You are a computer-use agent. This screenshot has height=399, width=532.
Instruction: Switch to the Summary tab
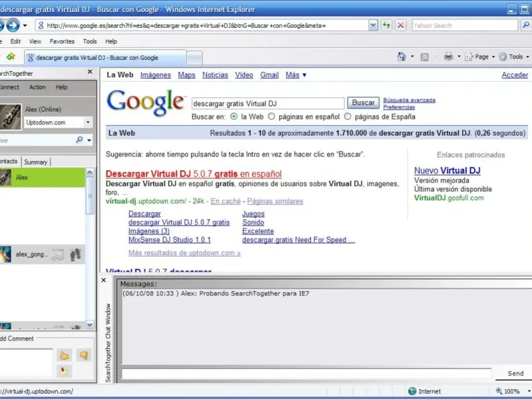coord(36,162)
